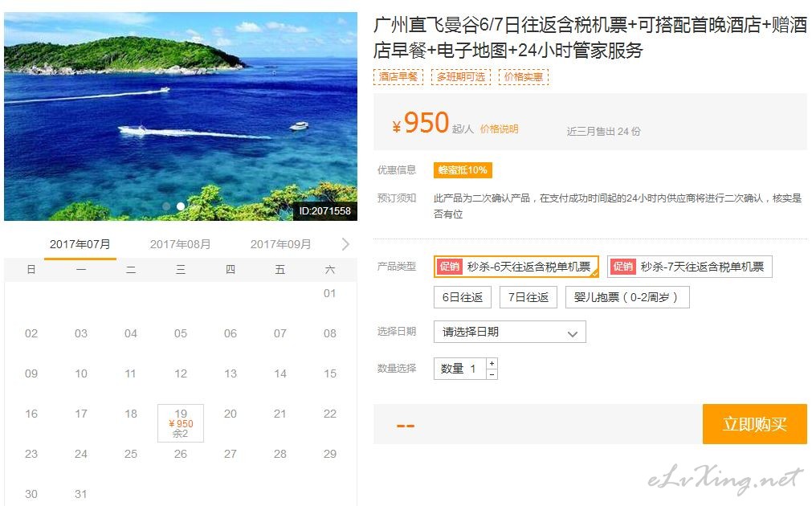
Task: Select 婴儿抱票（0-2周岁）option
Action: pos(627,297)
